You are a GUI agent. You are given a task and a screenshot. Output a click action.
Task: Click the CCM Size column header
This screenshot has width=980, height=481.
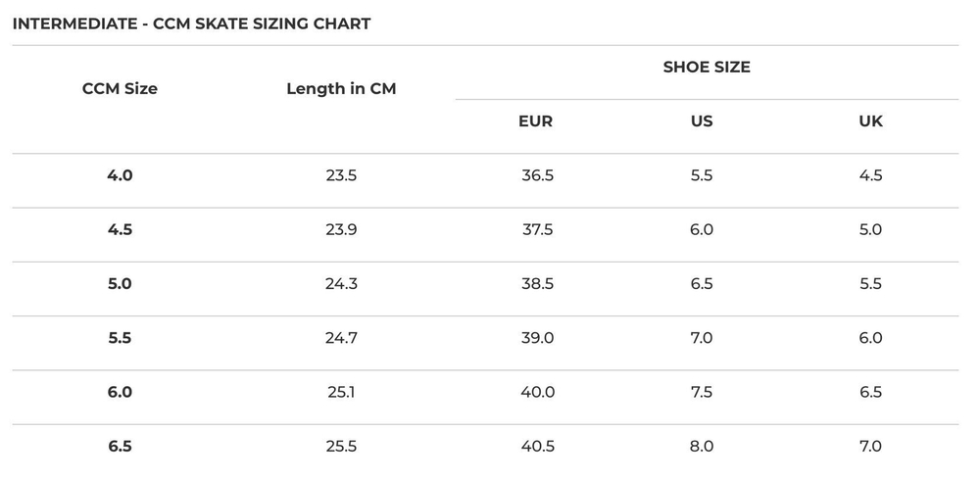[120, 88]
